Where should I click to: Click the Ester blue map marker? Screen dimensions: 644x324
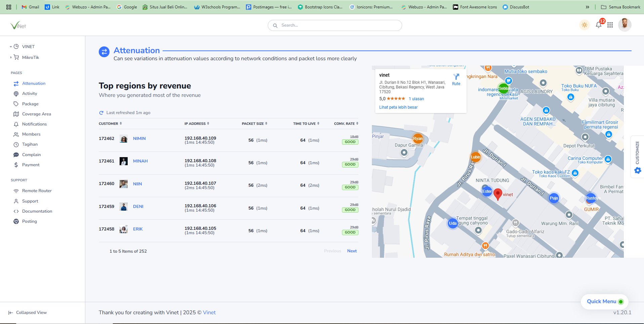487,191
